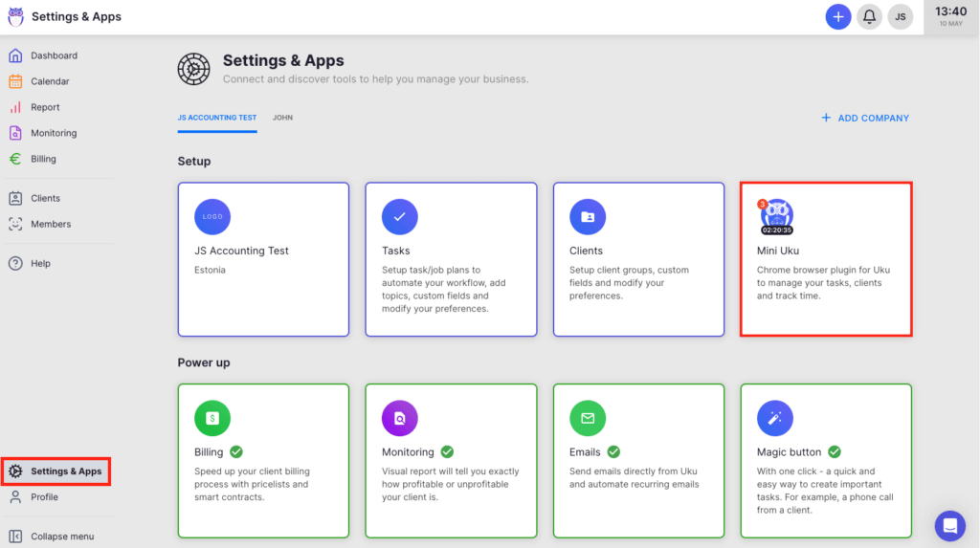
Task: Open Calendar from the sidebar
Action: [x=50, y=81]
